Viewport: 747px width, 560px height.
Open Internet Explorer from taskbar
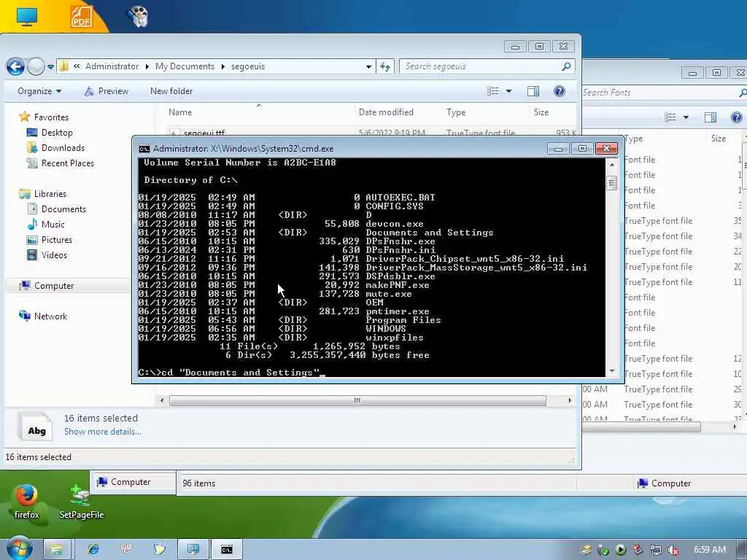point(93,550)
